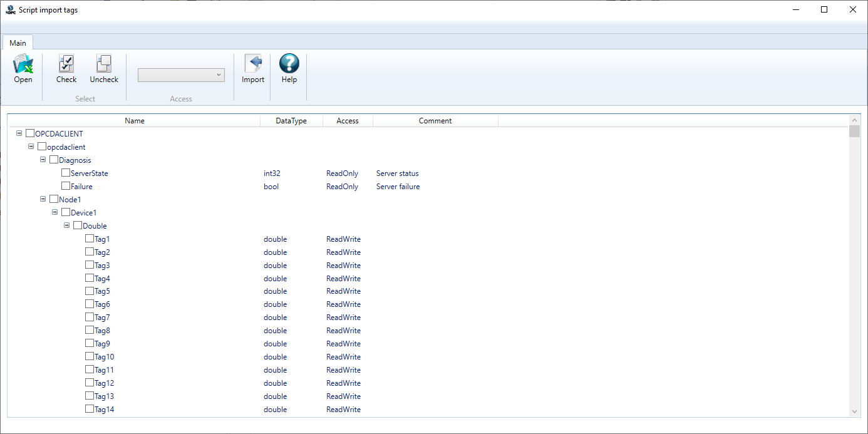Select the Tag1 checkbox

pyautogui.click(x=90, y=239)
